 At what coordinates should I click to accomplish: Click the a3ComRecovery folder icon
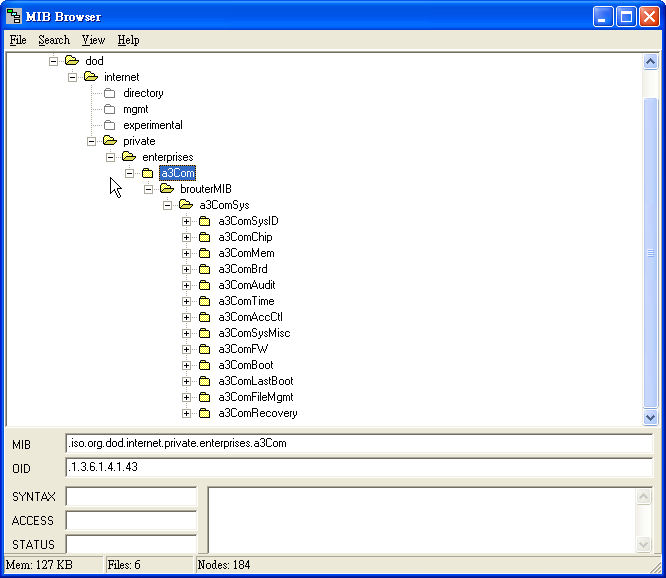click(x=205, y=413)
